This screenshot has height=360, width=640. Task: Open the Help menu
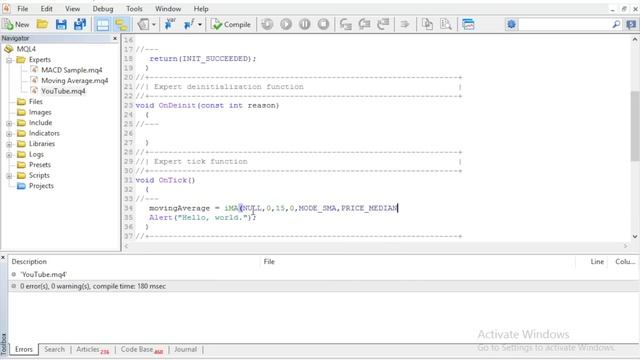[x=201, y=9]
